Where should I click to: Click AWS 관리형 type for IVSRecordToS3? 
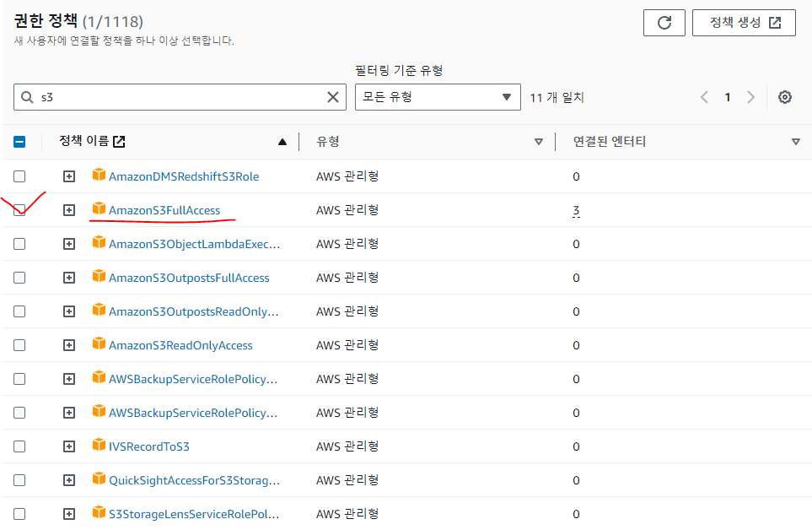(347, 446)
